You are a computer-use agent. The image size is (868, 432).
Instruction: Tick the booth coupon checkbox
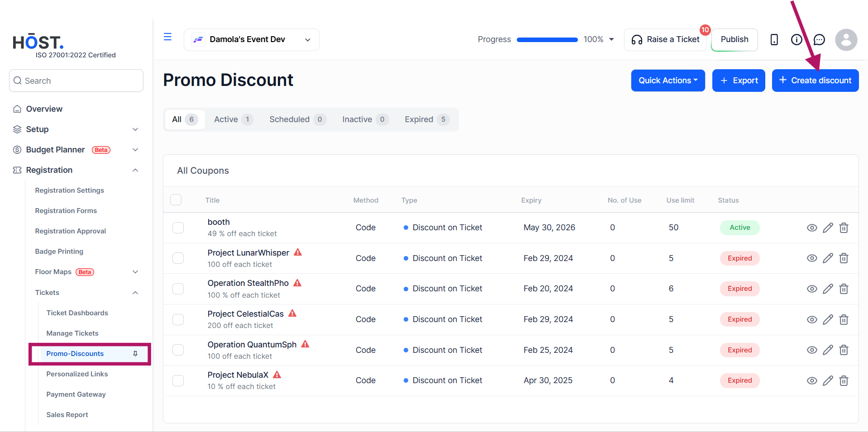pos(178,228)
